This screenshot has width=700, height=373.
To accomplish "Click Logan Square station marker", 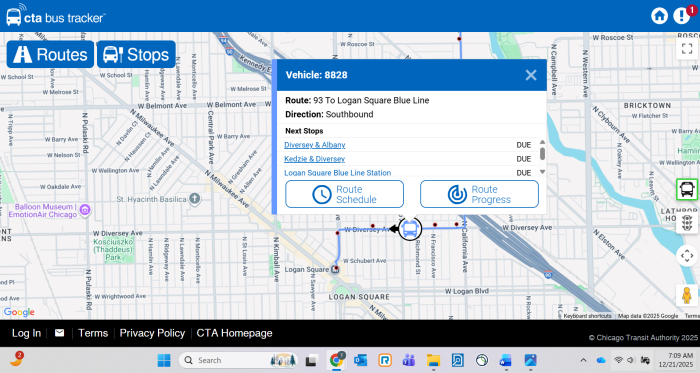I will tap(336, 269).
